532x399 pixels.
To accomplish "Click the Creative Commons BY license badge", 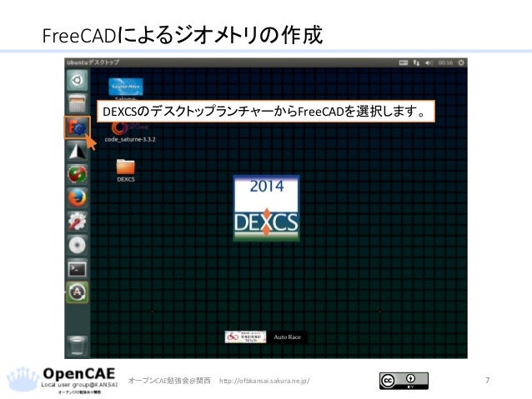I will coord(404,381).
